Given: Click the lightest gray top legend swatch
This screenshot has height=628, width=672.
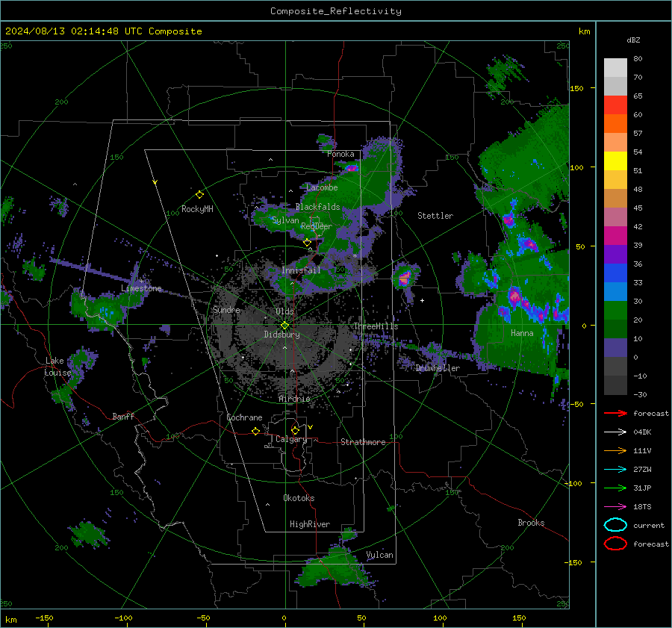Looking at the screenshot, I should (x=615, y=68).
